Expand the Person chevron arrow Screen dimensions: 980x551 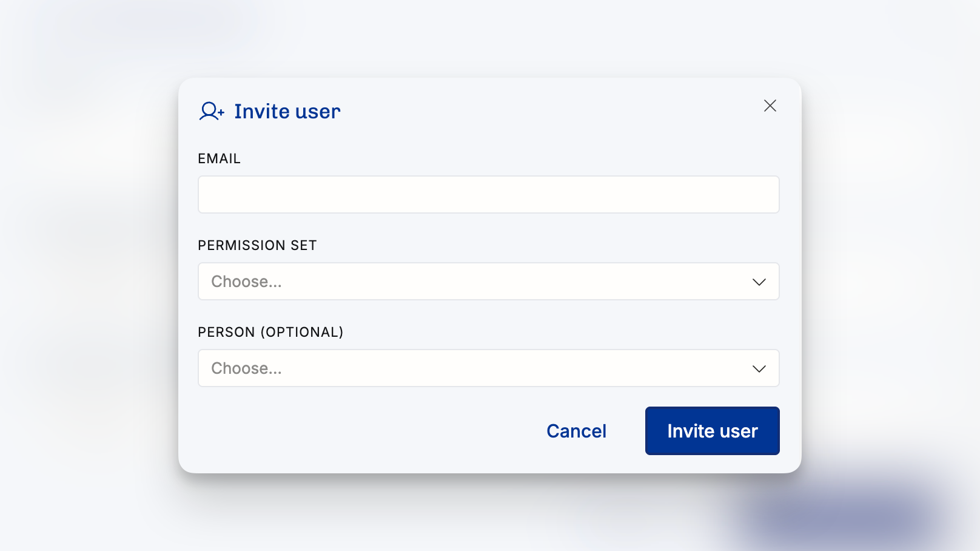point(759,369)
